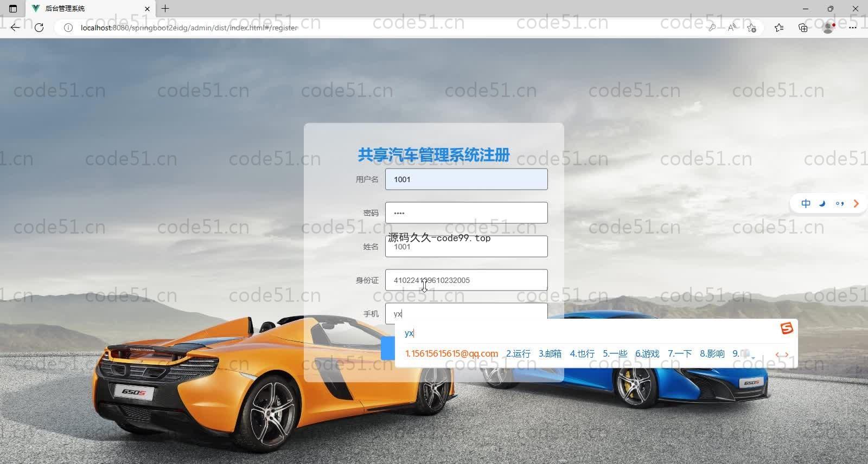Choose IME candidate 5.一些
The image size is (868, 464).
click(615, 353)
